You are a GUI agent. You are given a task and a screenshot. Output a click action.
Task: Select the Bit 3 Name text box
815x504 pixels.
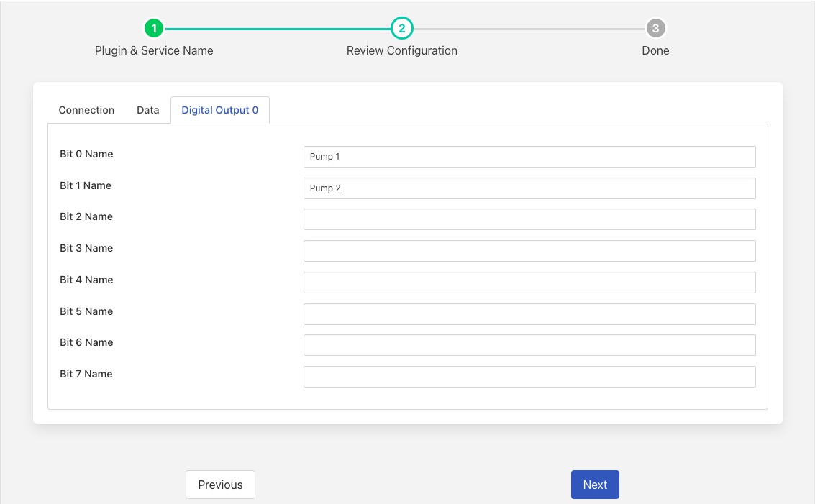529,251
